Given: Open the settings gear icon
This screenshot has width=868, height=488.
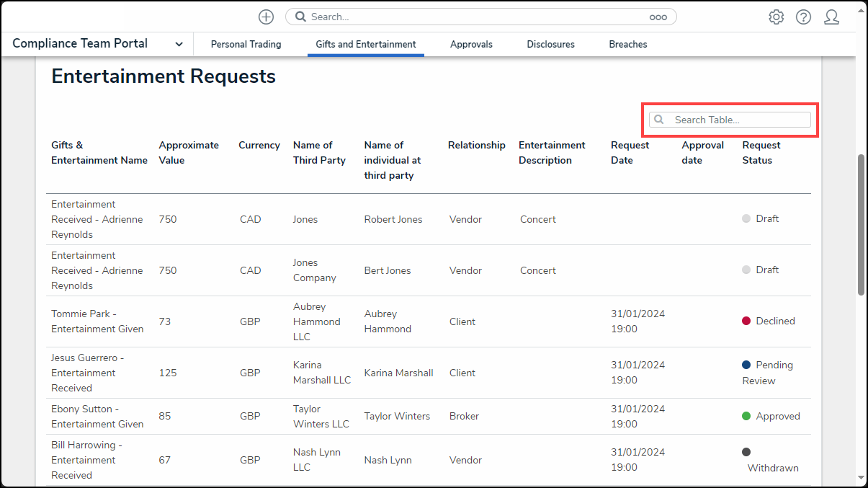Looking at the screenshot, I should pyautogui.click(x=776, y=17).
